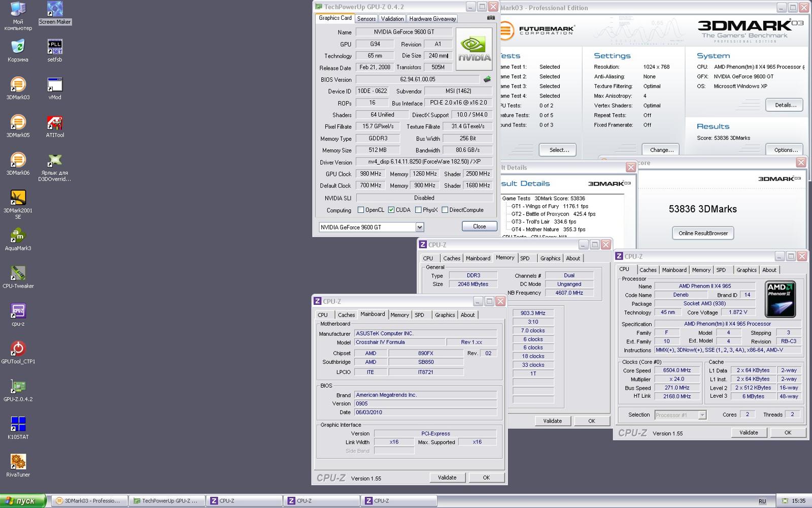
Task: Click GT4 - Mother Nature result row
Action: (x=548, y=229)
